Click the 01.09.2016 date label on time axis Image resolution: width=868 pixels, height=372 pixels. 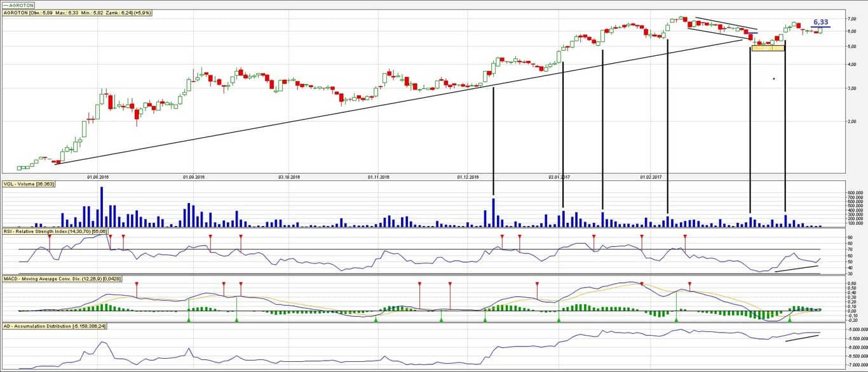(x=193, y=177)
